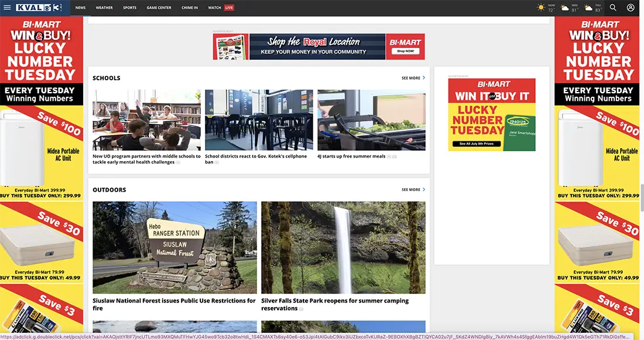Click See More for Outdoors section
The image size is (644, 340).
click(411, 189)
